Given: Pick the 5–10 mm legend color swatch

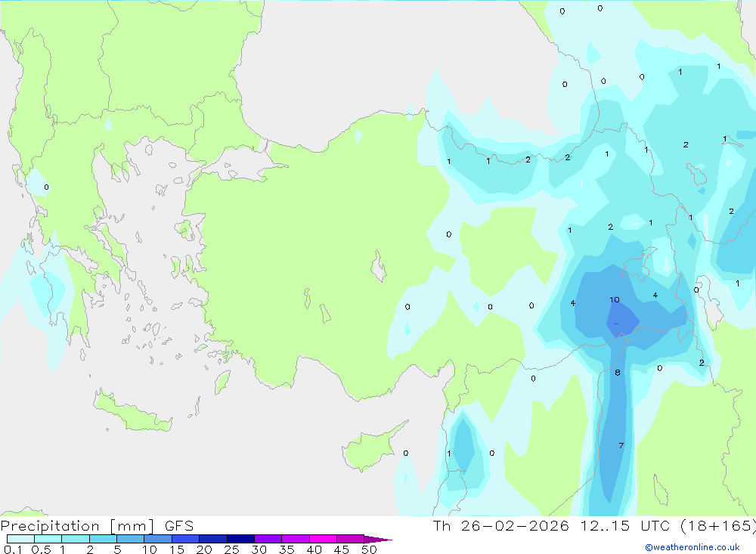Looking at the screenshot, I should click(x=130, y=539).
